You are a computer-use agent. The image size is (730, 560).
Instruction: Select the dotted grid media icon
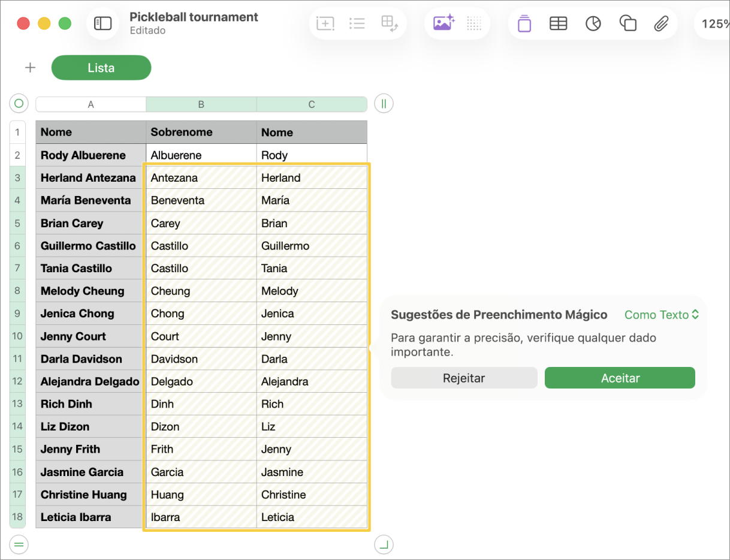coord(473,23)
